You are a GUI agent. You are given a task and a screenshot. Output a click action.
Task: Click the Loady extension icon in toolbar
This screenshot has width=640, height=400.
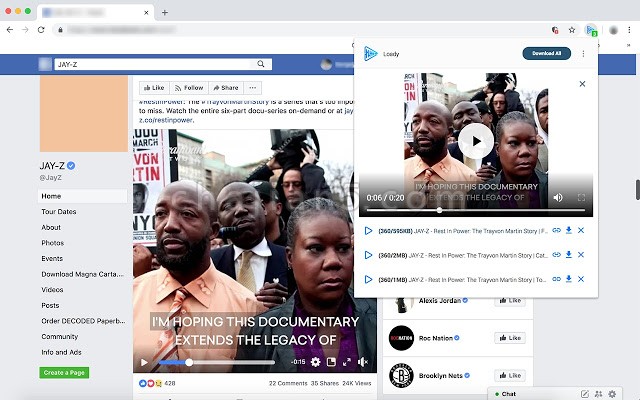tap(591, 30)
